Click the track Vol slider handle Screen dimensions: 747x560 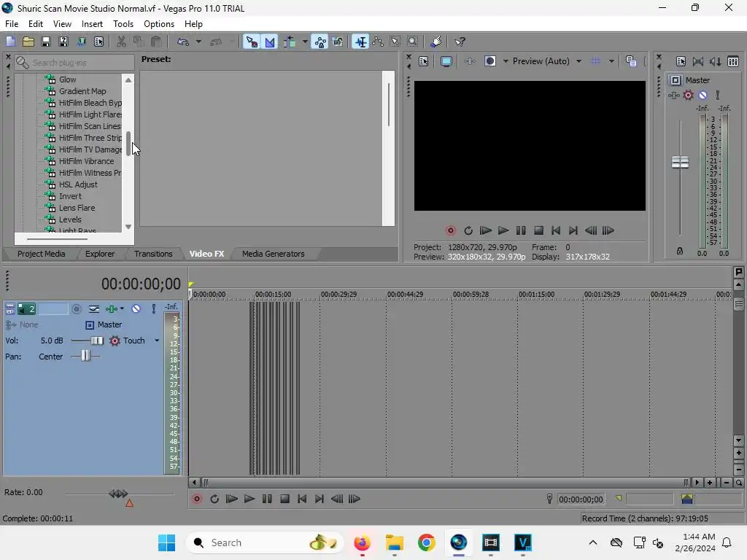pyautogui.click(x=97, y=341)
